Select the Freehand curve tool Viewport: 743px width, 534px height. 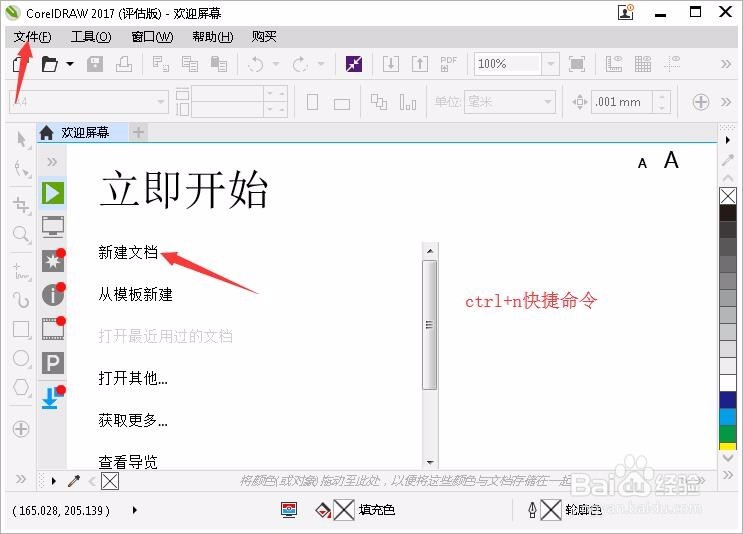pyautogui.click(x=21, y=272)
